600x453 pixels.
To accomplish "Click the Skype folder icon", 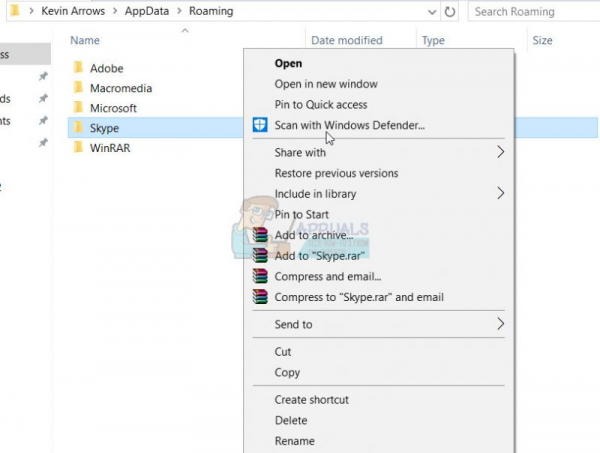I will 78,127.
